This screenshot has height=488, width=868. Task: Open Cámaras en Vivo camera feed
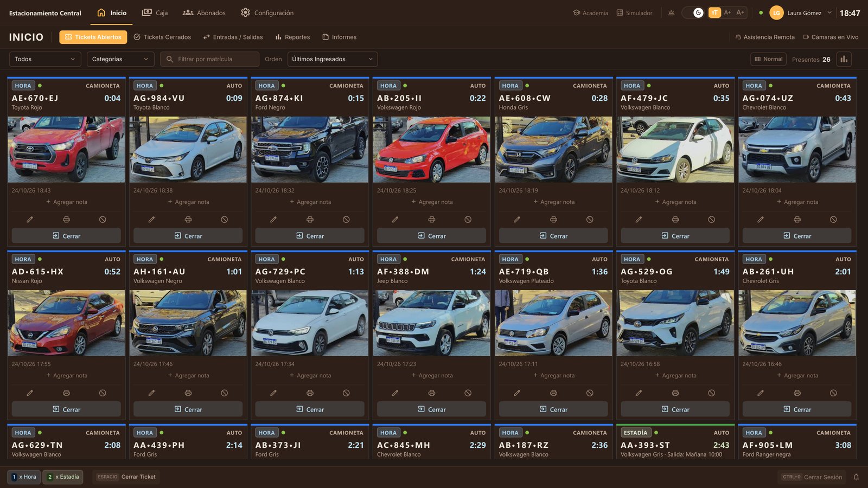(x=831, y=37)
